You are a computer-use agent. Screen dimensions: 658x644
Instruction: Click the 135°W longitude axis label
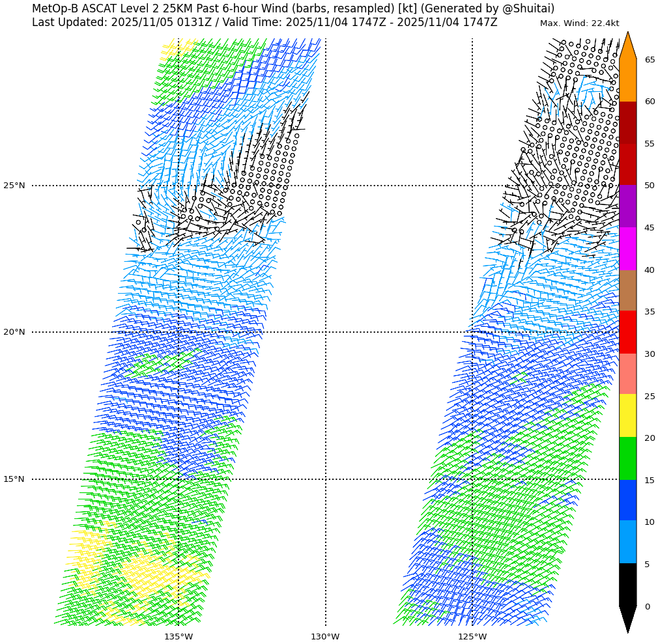179,636
